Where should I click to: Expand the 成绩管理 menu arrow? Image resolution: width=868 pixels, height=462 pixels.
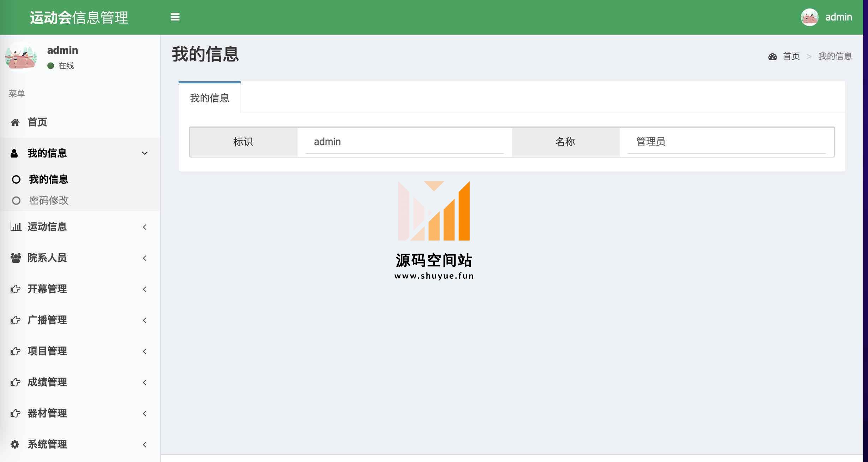(x=145, y=382)
